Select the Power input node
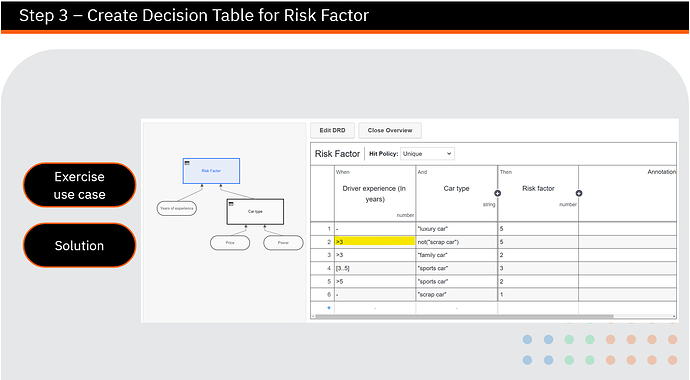Image resolution: width=690 pixels, height=380 pixels. click(x=283, y=243)
